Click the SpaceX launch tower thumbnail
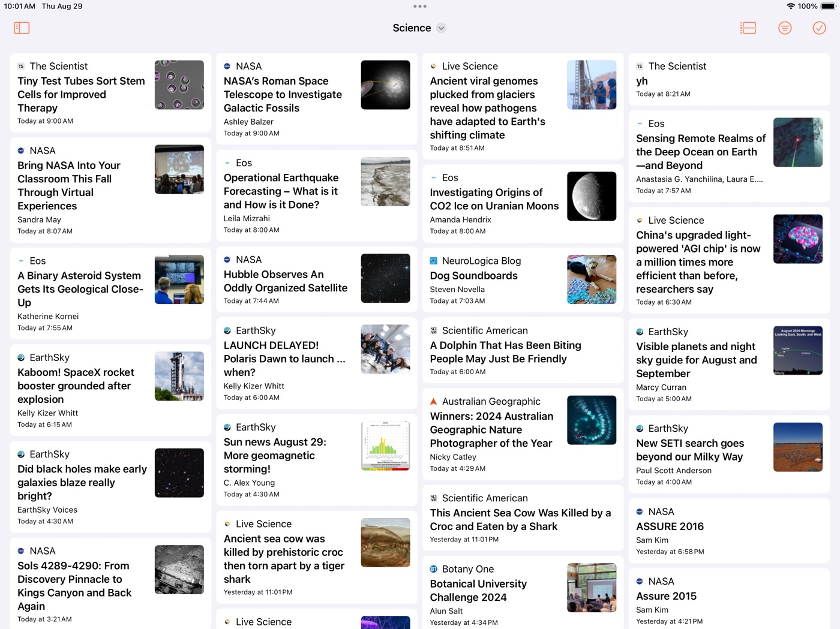This screenshot has height=629, width=840. point(179,376)
